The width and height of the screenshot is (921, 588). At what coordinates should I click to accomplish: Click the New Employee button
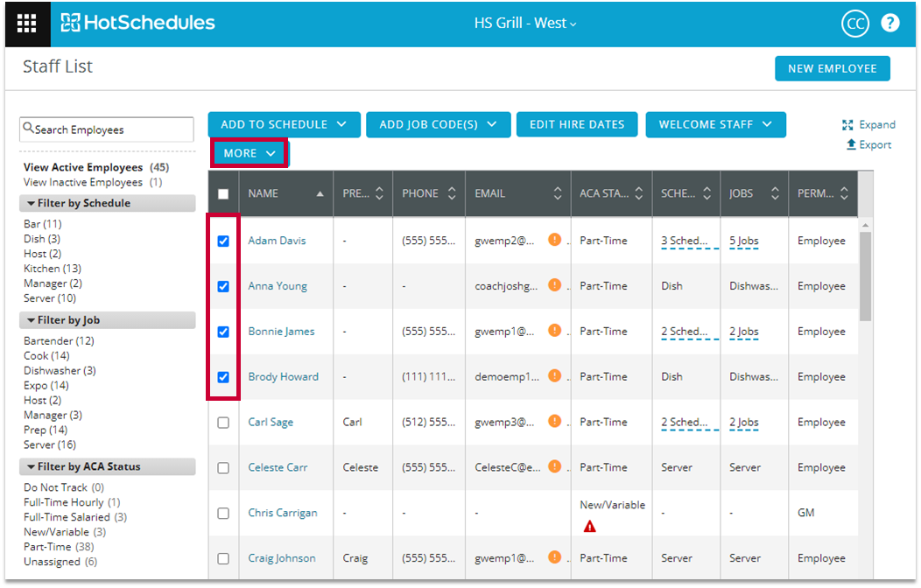pos(832,68)
